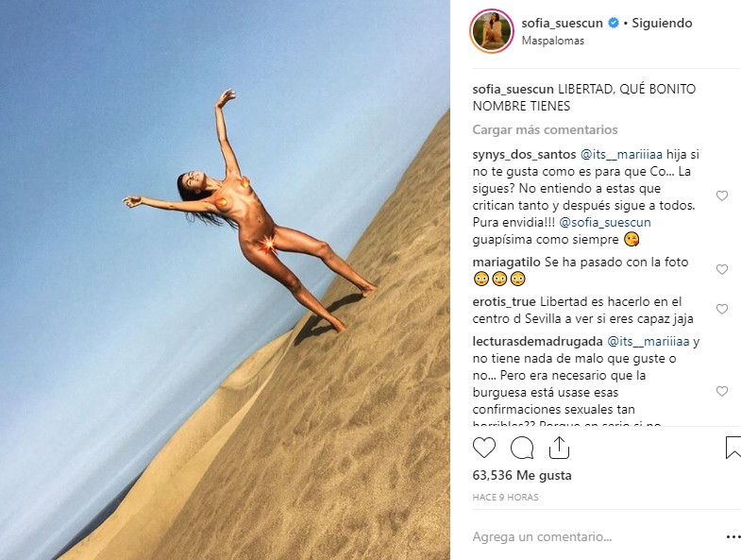Expand Cargar más comentarios
The image size is (741, 560).
[x=545, y=129]
